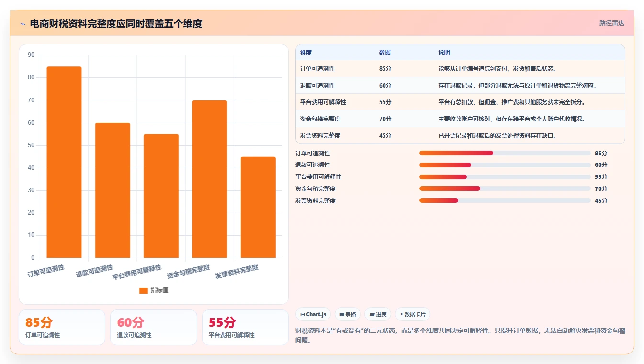Viewport: 644px width, 364px height.
Task: Click x-axis label 资金勾稽完整度 under chart
Action: pos(189,272)
